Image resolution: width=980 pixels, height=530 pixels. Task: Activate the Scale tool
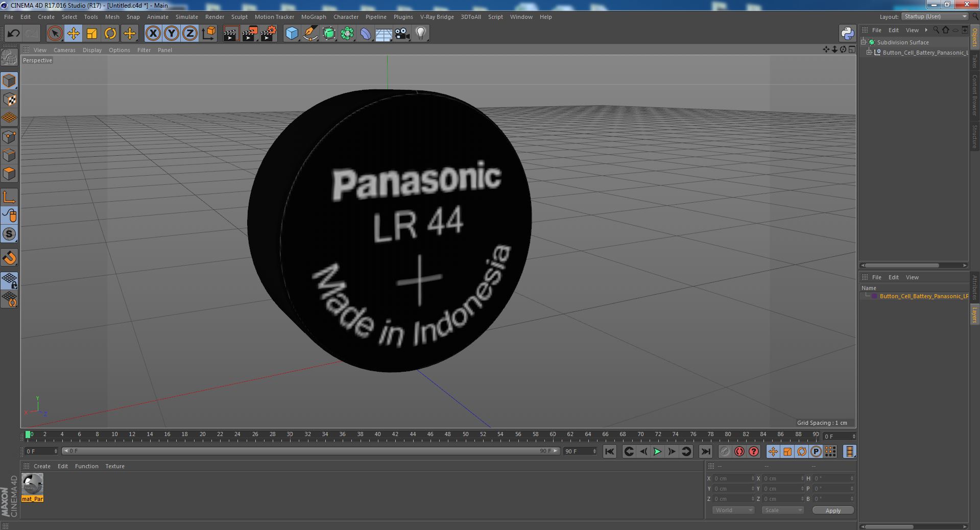tap(92, 34)
